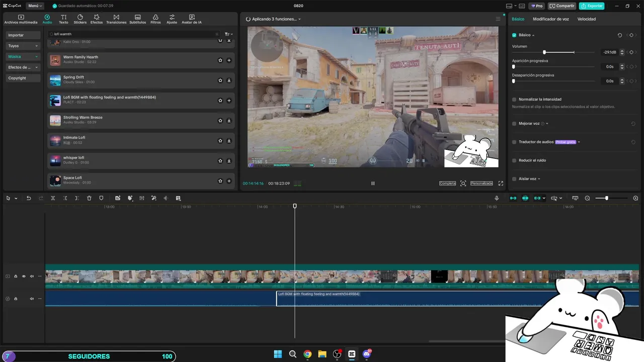644x362 pixels.
Task: Favorite the Strolling Warm Breeze track
Action: (x=220, y=121)
